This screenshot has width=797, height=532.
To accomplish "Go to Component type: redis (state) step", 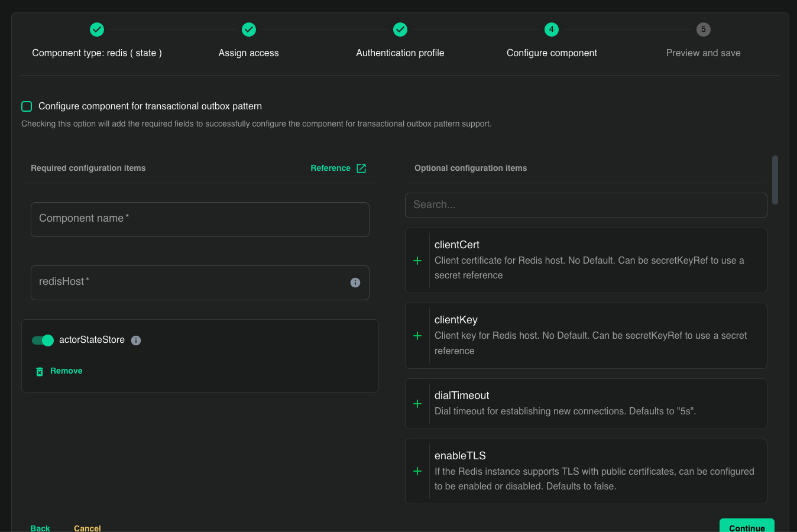I will [97, 53].
